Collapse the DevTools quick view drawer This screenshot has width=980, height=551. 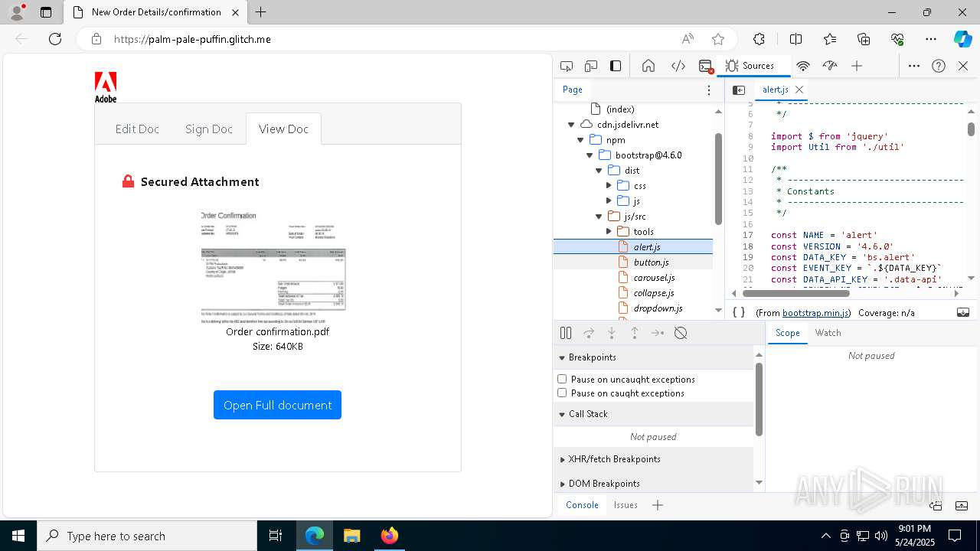(x=962, y=506)
